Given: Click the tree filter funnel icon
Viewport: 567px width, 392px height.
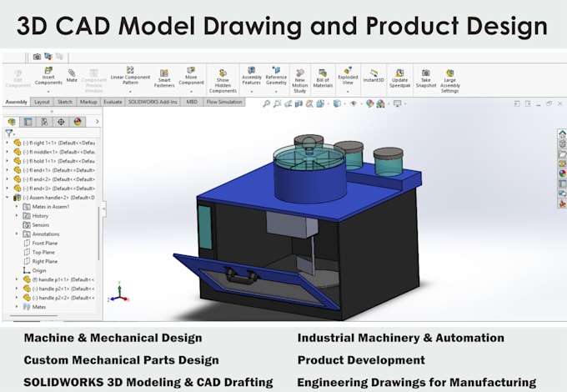Looking at the screenshot, I should click(x=8, y=133).
